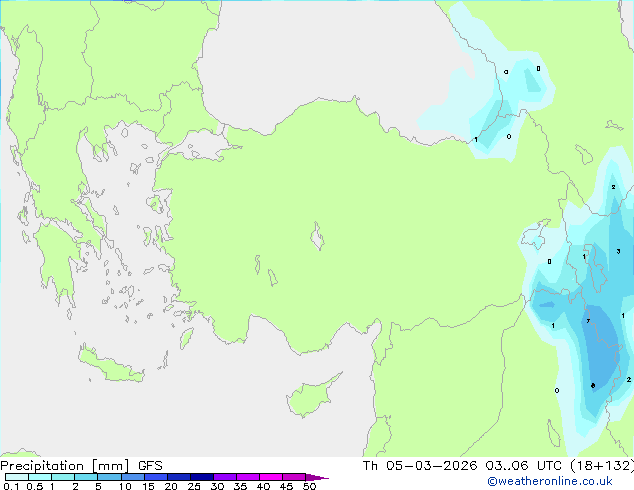Screen dimensions: 634x490
Task: Click the 45–50 mm legend color swatch
Action: (x=294, y=477)
